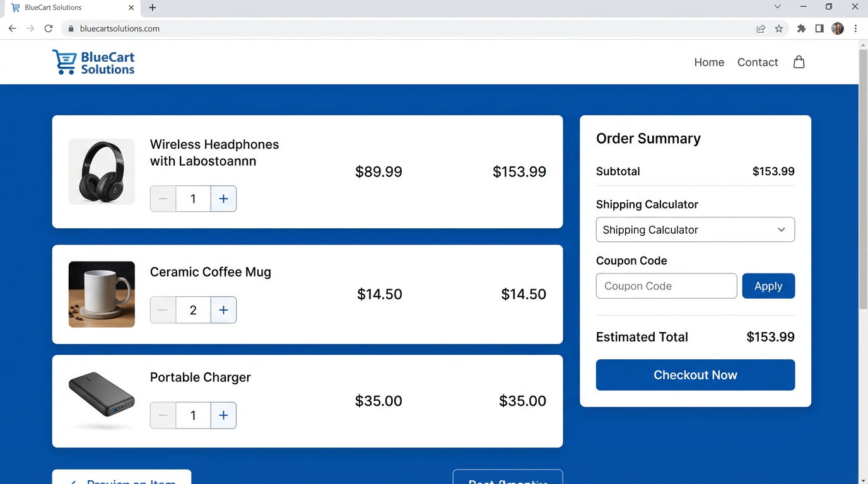Increase Portable Charger quantity

tap(223, 415)
